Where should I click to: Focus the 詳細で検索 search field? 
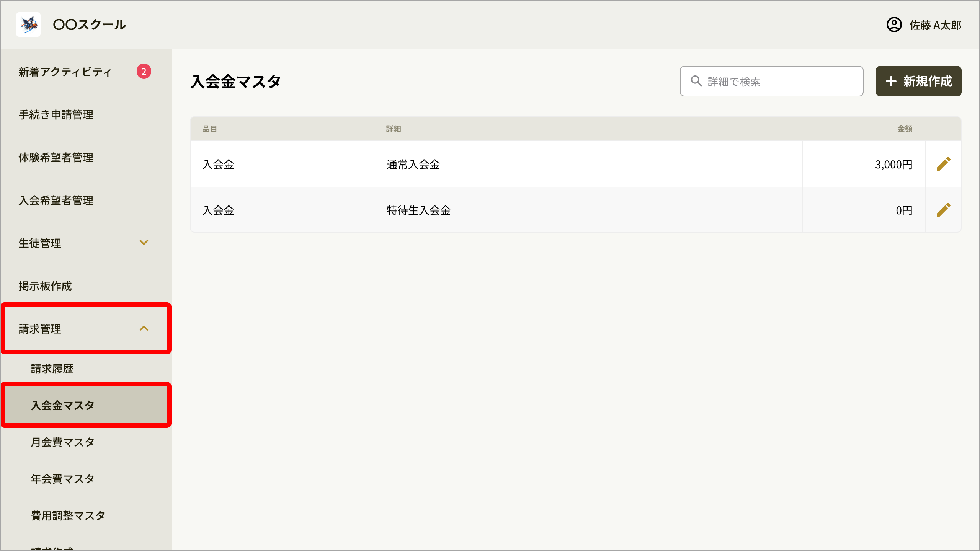point(771,81)
